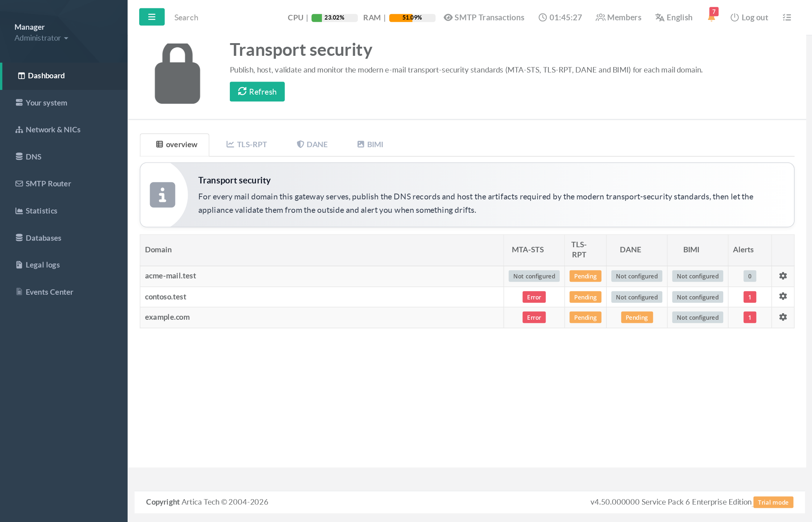Click the red alerts count for example.com
The image size is (812, 522).
pos(750,318)
